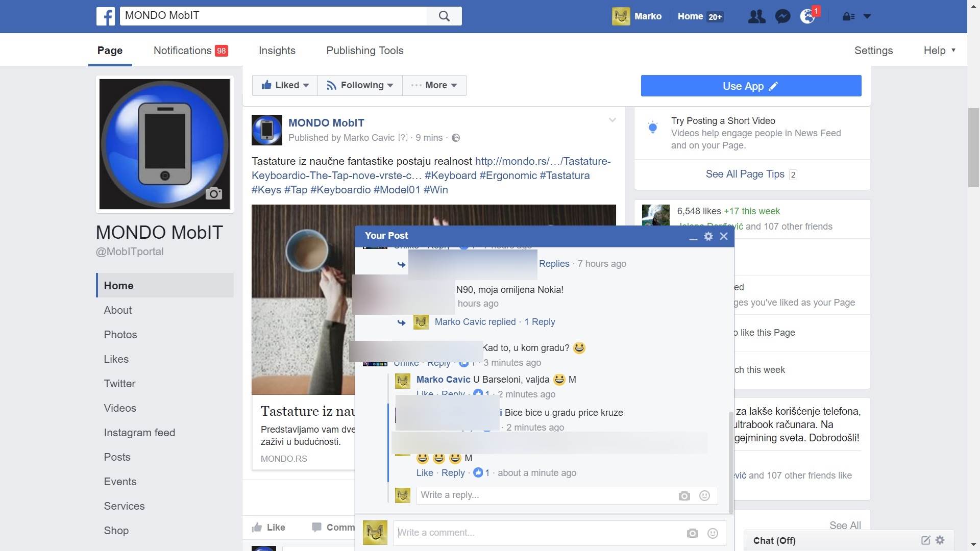The image size is (980, 551).
Task: Open See All Page Tips link
Action: click(745, 174)
